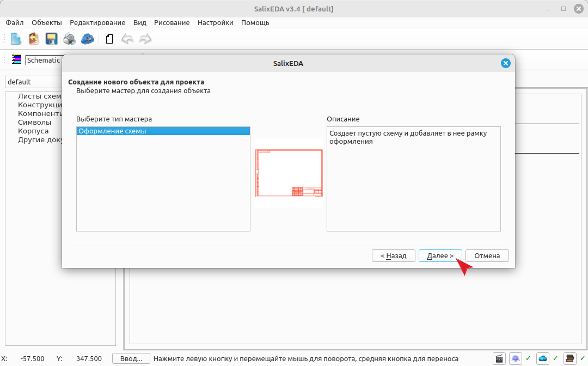Viewport: 588px width, 366px height.
Task: Select Оформление схемы wizard type
Action: tap(163, 131)
